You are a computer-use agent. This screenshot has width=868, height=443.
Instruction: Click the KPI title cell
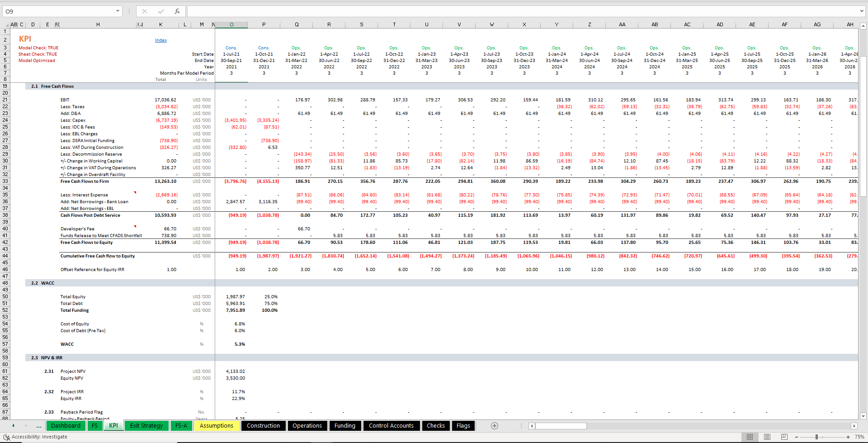(25, 39)
